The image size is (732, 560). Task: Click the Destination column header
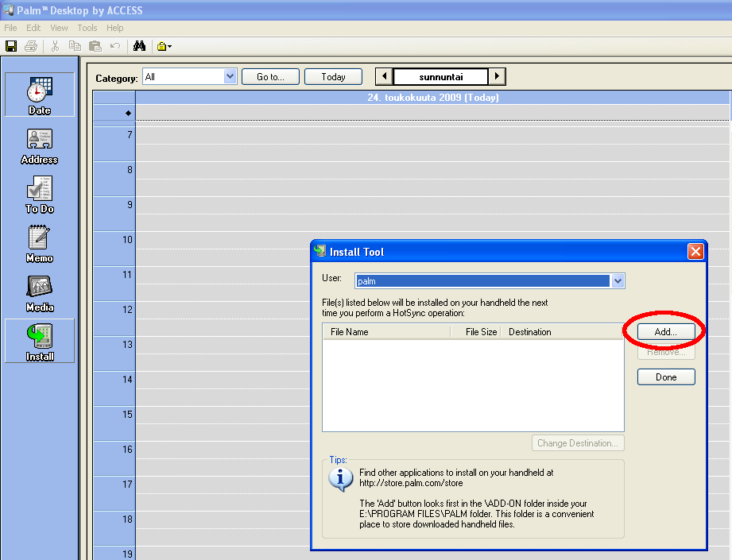coord(562,332)
